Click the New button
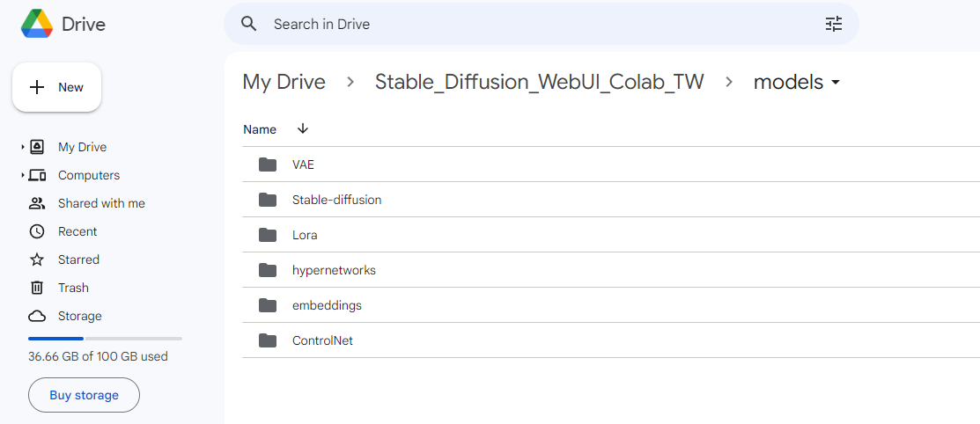Screen dimensions: 980x424 coord(57,87)
